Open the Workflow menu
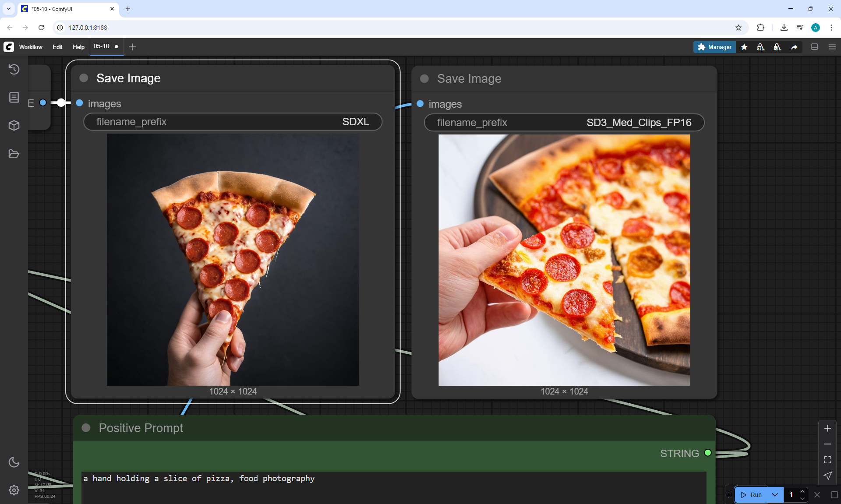The width and height of the screenshot is (841, 504). pyautogui.click(x=31, y=47)
